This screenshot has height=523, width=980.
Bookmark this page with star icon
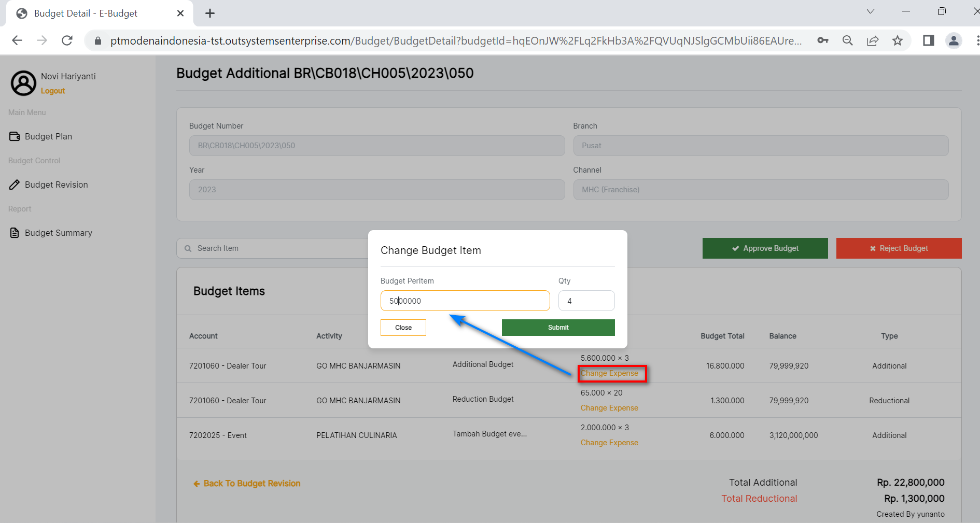(898, 40)
